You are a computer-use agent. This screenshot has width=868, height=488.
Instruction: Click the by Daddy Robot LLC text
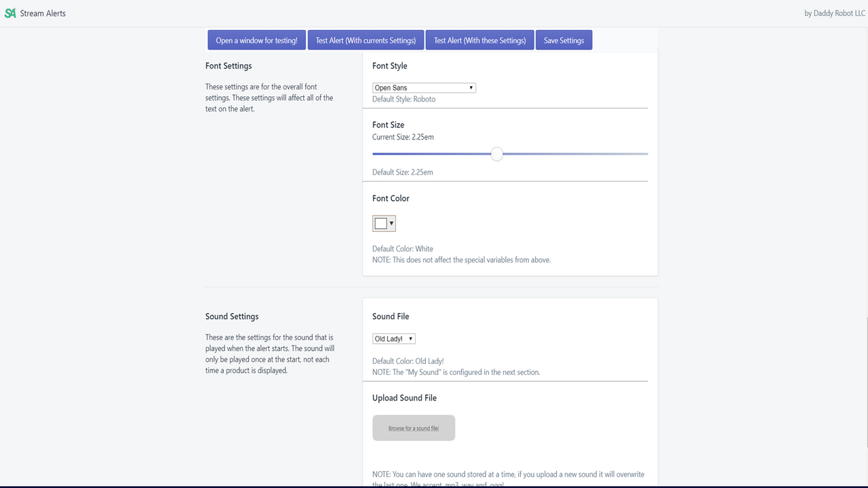tap(835, 13)
